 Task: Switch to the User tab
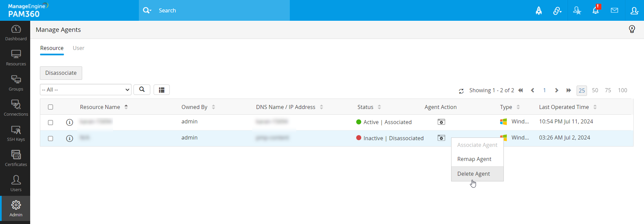tap(78, 48)
